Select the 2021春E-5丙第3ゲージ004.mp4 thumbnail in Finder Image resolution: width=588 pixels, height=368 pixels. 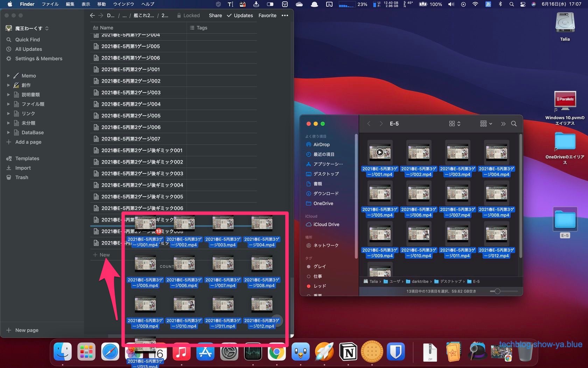(x=496, y=152)
